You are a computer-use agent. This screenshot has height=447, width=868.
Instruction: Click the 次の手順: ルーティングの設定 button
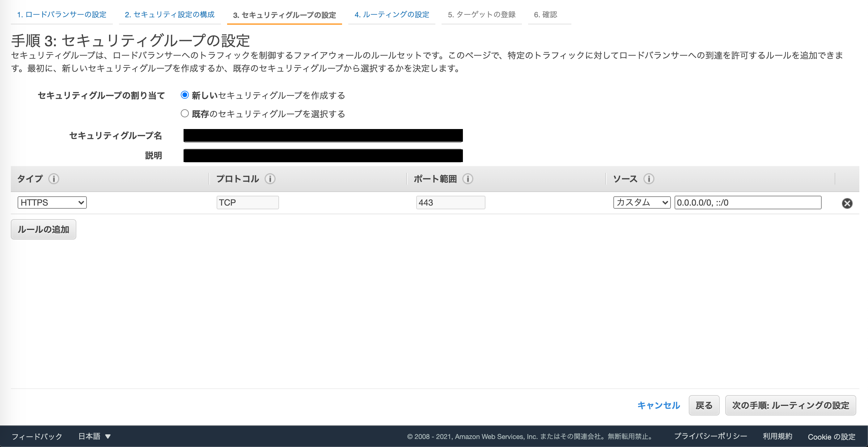point(790,405)
